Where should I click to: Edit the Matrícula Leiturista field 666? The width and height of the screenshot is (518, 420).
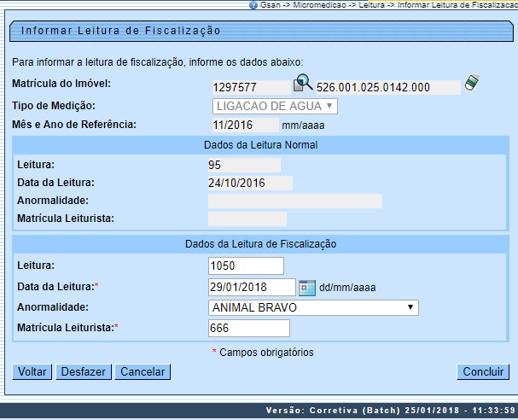248,328
